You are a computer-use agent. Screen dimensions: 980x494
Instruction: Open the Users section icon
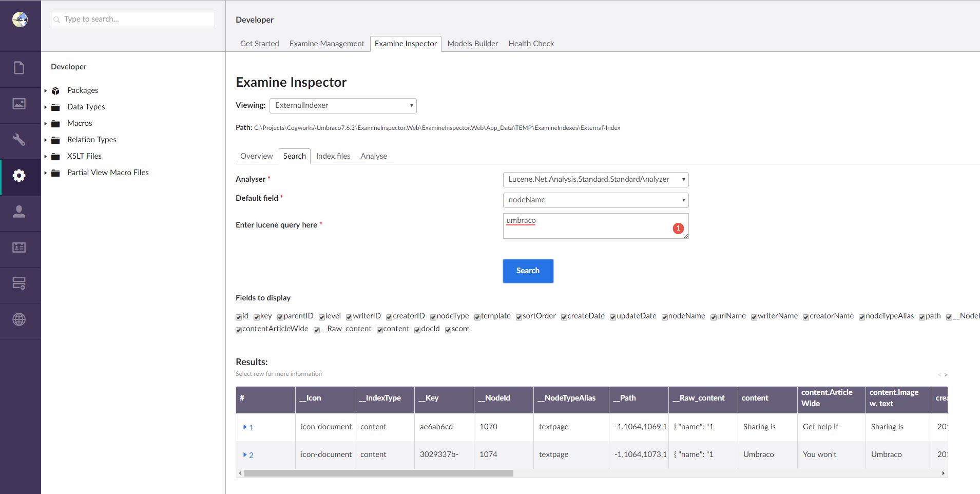(x=19, y=212)
